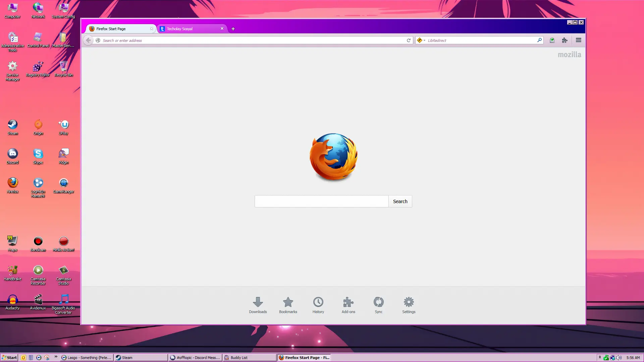Image resolution: width=644 pixels, height=362 pixels.
Task: Click the volume speaker tray icon
Action: (x=619, y=358)
